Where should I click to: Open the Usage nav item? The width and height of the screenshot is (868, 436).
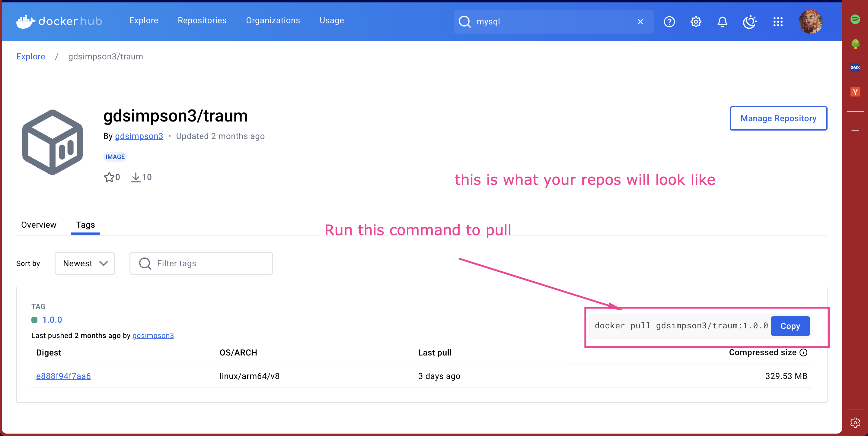click(x=332, y=21)
